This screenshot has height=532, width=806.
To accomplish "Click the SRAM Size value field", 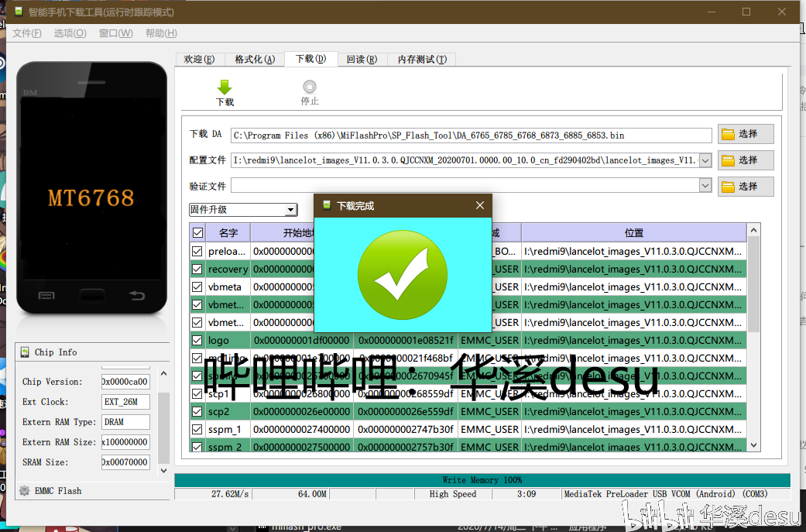I will [x=125, y=462].
